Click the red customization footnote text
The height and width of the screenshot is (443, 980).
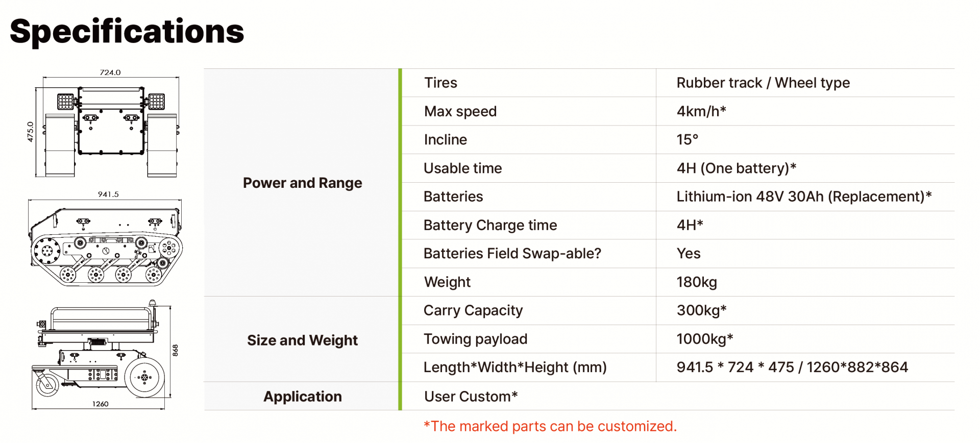tap(550, 426)
